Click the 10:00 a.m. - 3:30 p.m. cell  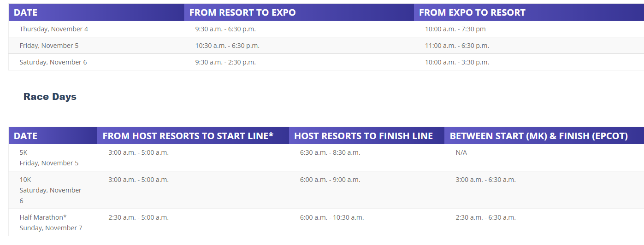coord(457,62)
